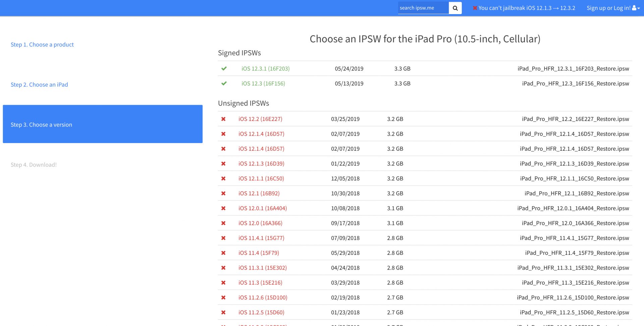Click the Signed IPSWs heading
This screenshot has height=326, width=644.
(x=239, y=53)
